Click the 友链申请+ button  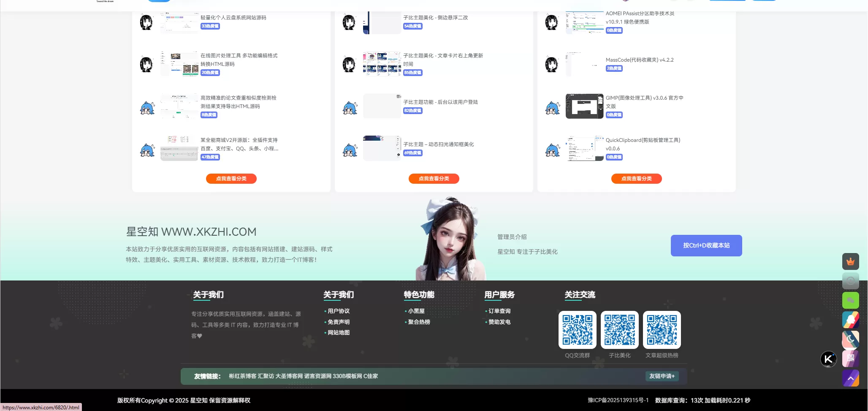click(662, 376)
